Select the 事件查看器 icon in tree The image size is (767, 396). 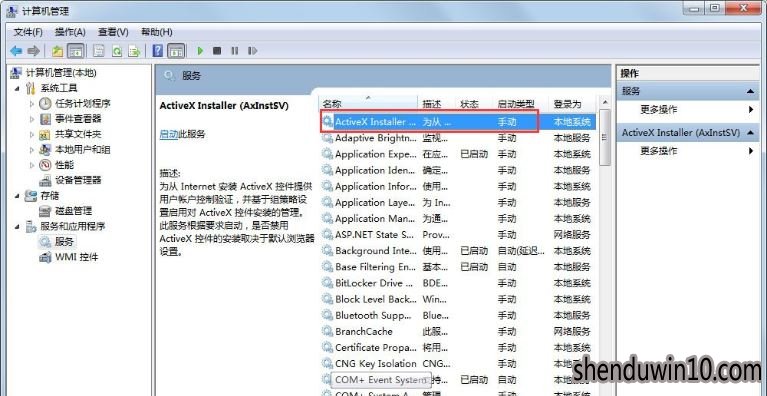click(x=45, y=119)
